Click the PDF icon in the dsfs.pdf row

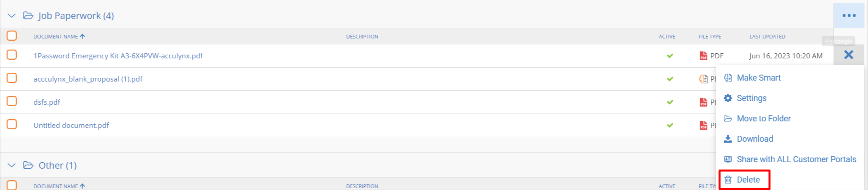pyautogui.click(x=703, y=102)
